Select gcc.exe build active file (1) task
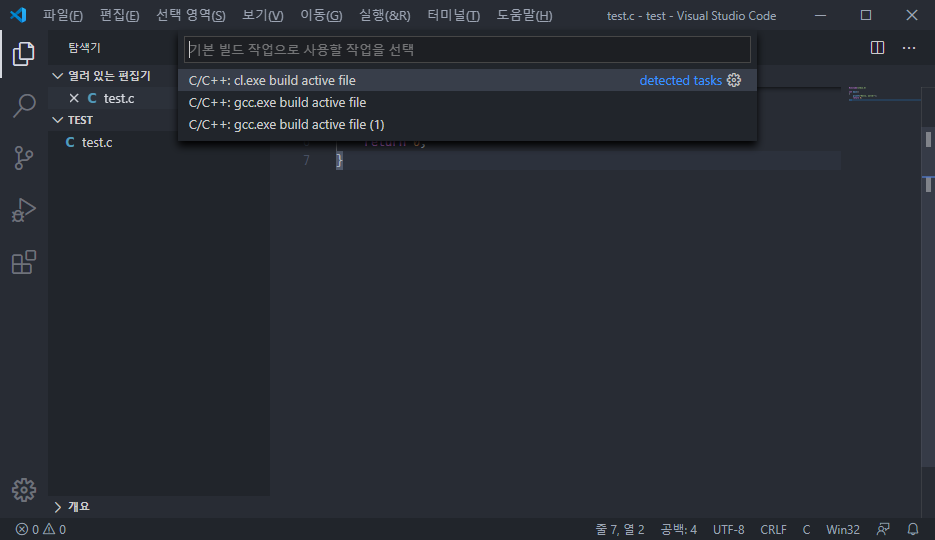The image size is (935, 540). click(x=468, y=125)
